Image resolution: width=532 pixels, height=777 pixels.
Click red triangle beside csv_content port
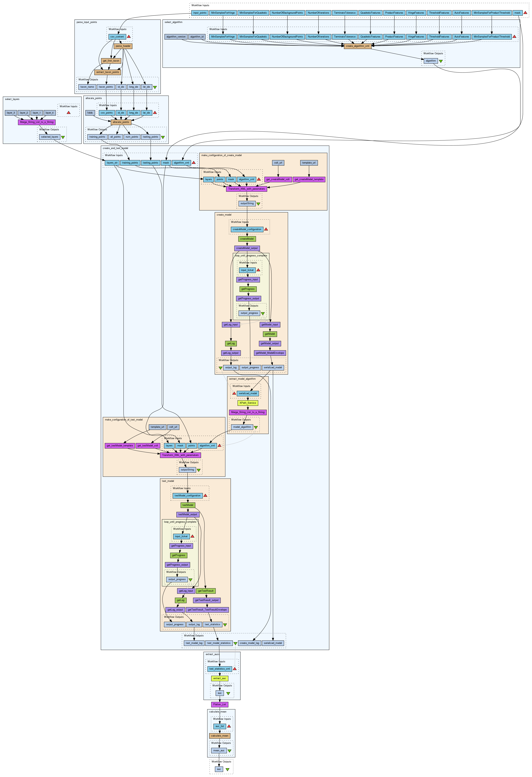[x=129, y=37]
